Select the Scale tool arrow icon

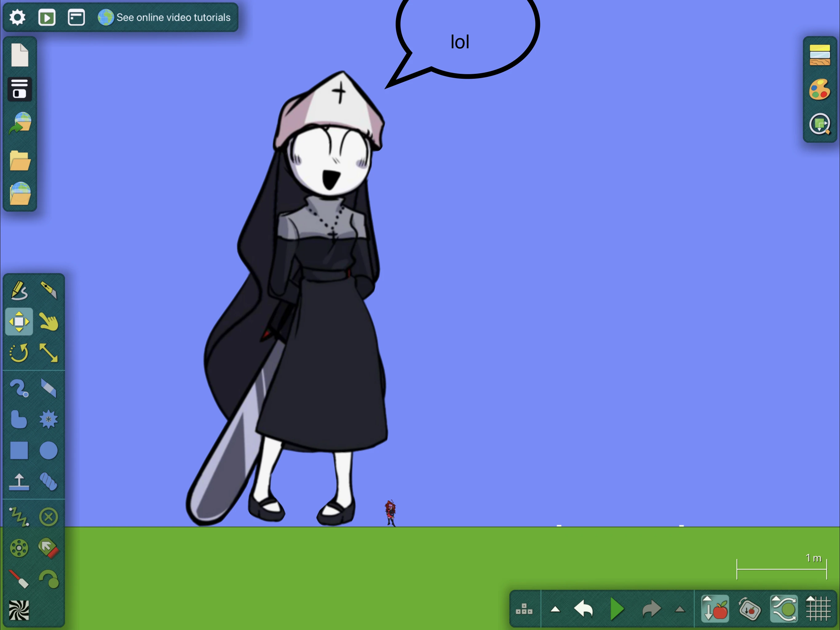(49, 353)
